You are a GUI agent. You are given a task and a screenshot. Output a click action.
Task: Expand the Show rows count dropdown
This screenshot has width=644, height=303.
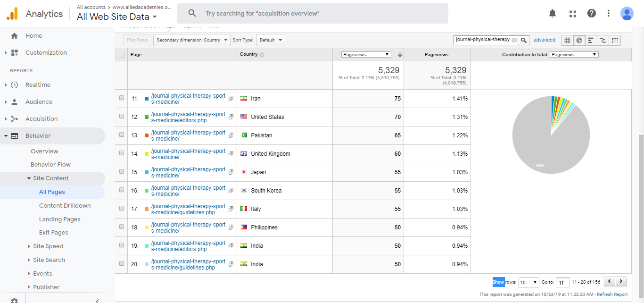pos(528,282)
